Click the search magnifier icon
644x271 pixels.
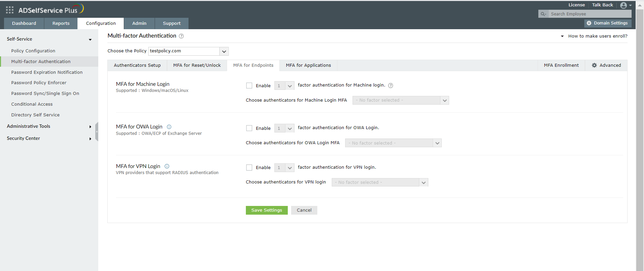click(x=543, y=14)
